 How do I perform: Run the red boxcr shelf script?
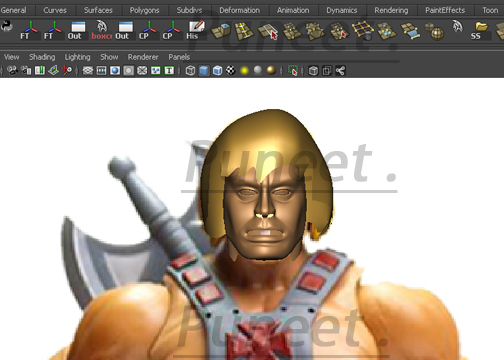[101, 30]
